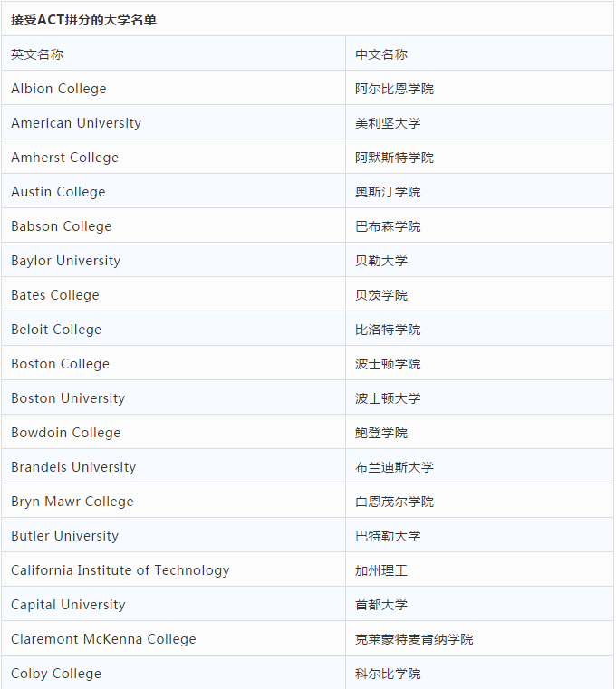616x689 pixels.
Task: Click the 布兰迪斯大学 cell
Action: click(x=394, y=467)
